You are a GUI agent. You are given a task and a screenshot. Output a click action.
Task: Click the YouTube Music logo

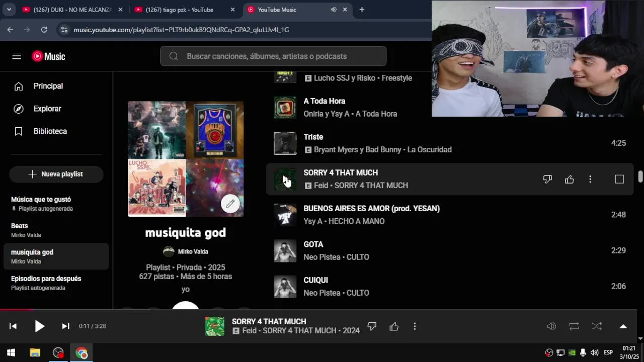coord(49,56)
